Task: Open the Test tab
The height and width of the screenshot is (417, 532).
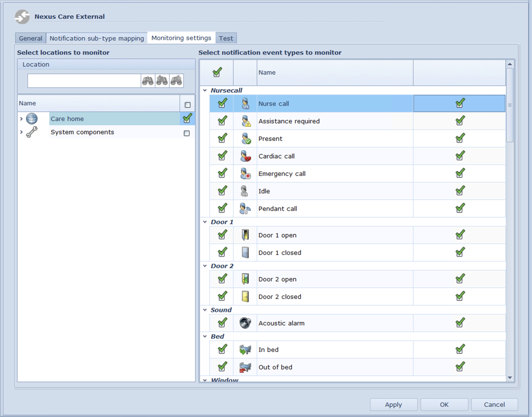Action: click(x=226, y=38)
